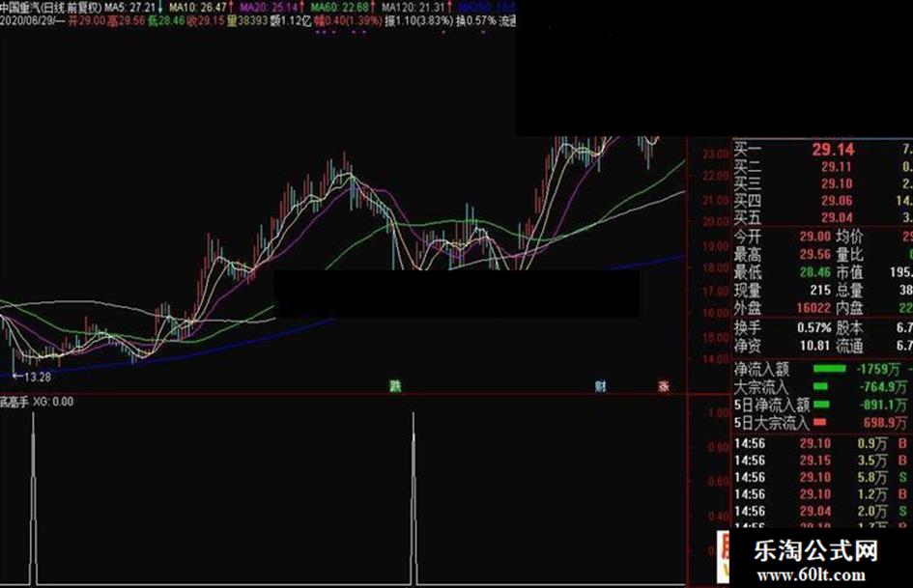913x588 pixels.
Task: Click the turnover amount 额1.12亿
Action: click(291, 21)
